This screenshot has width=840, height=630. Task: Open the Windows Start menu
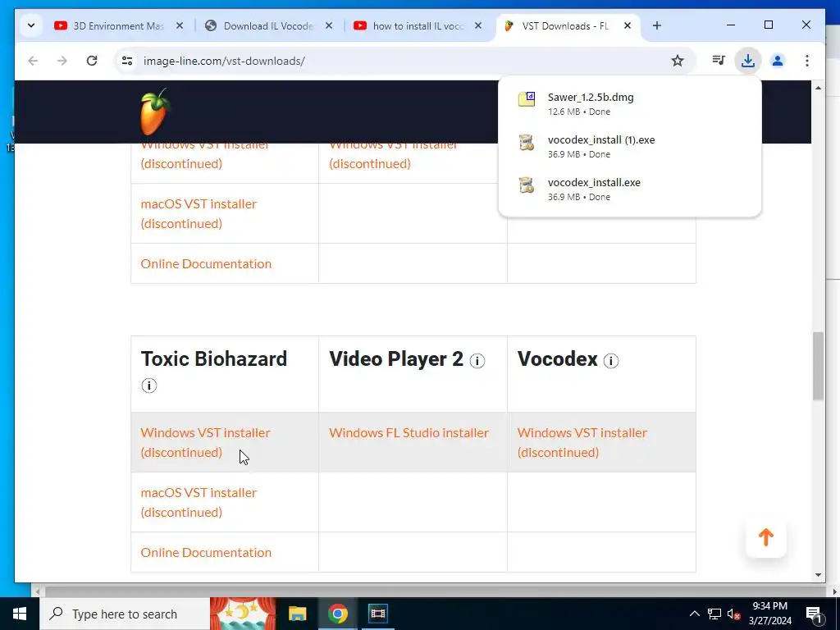pyautogui.click(x=20, y=614)
